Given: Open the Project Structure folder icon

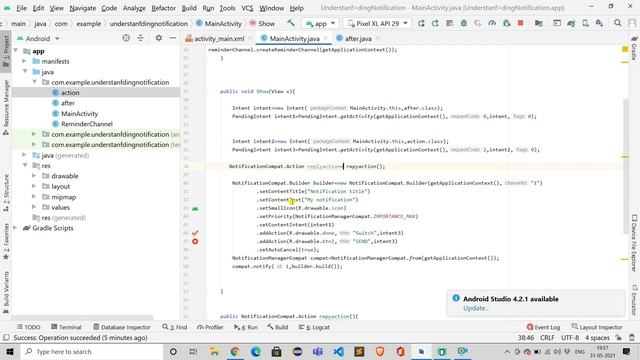Looking at the screenshot, I should [x=539, y=23].
